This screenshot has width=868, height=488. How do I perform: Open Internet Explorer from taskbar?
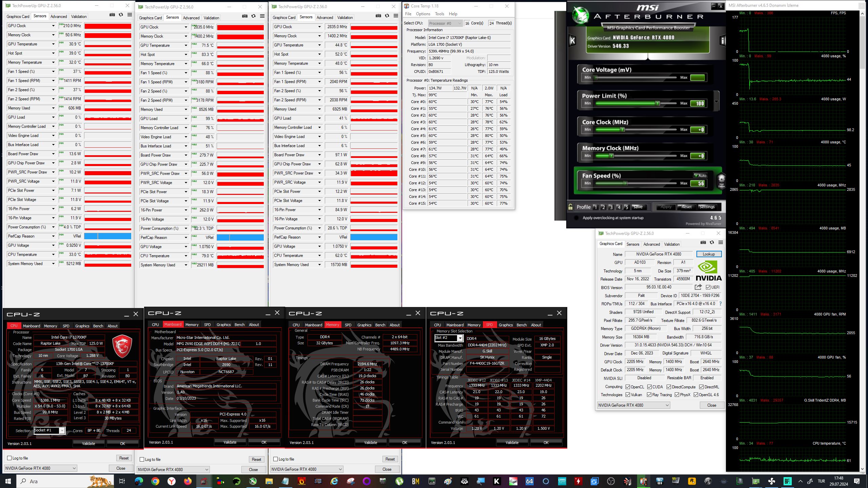[334, 481]
